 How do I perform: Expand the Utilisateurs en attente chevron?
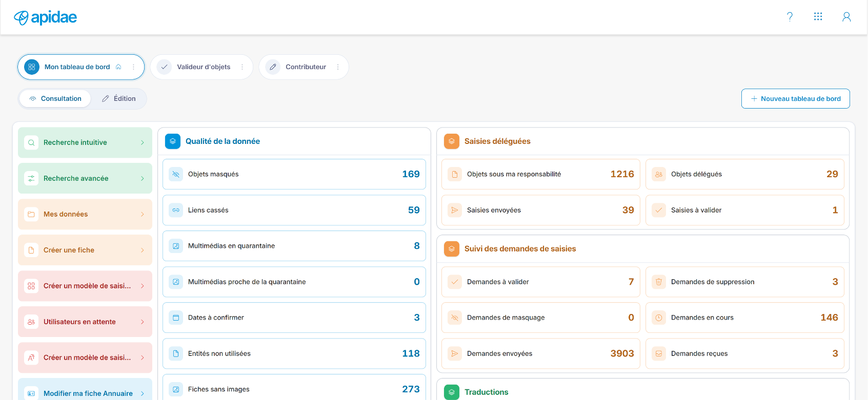click(143, 322)
